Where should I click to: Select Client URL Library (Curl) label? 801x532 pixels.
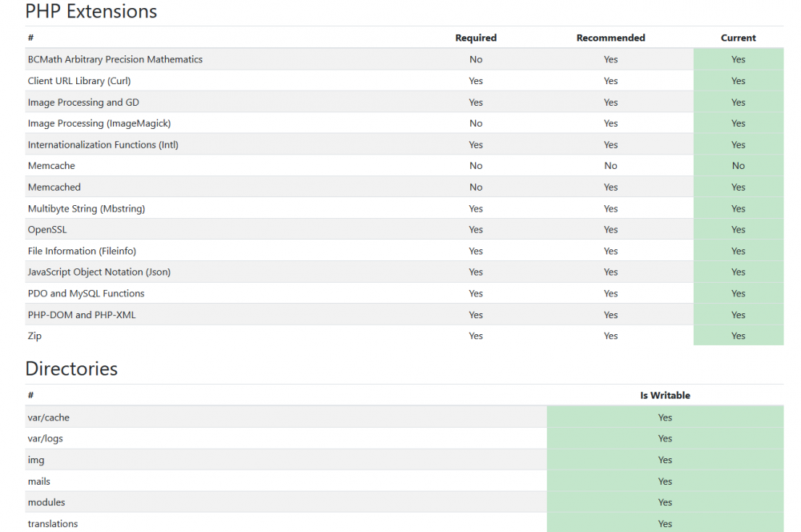coord(79,81)
